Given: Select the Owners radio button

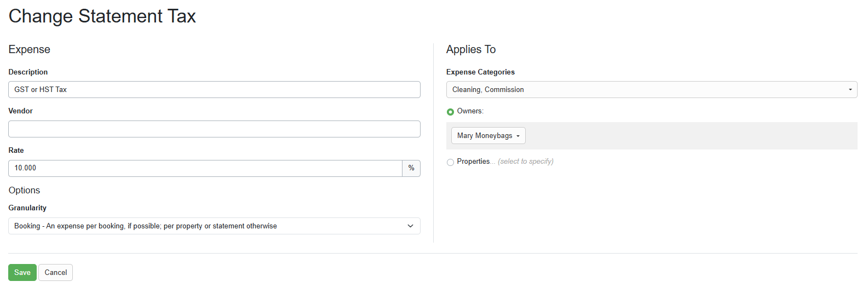Looking at the screenshot, I should [x=450, y=112].
